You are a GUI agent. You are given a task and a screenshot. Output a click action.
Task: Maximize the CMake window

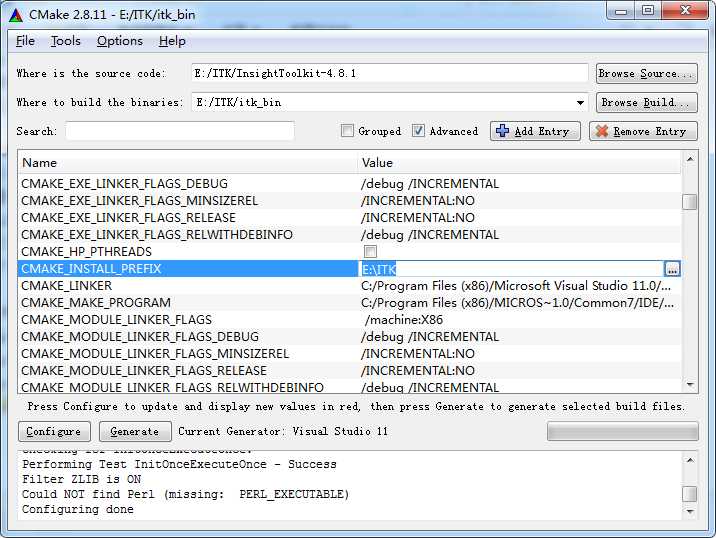[x=648, y=11]
